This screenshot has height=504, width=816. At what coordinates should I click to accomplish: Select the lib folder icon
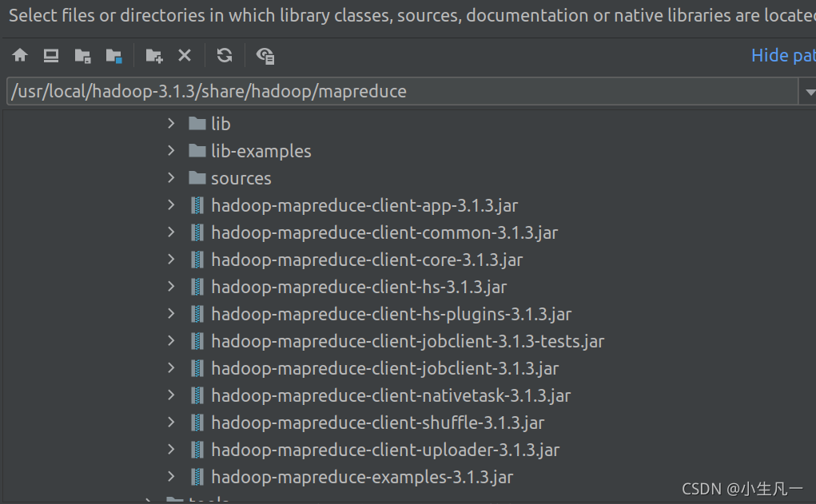(x=197, y=124)
